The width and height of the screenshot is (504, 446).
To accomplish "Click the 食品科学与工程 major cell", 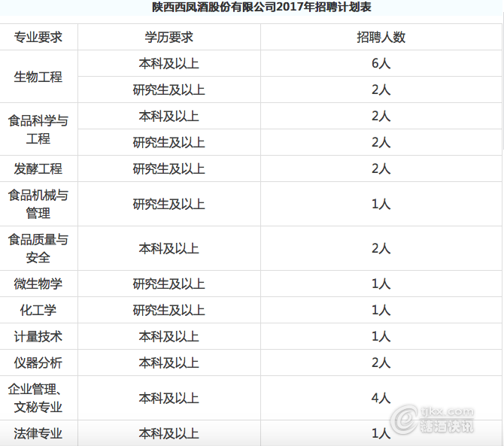I will pos(38,129).
